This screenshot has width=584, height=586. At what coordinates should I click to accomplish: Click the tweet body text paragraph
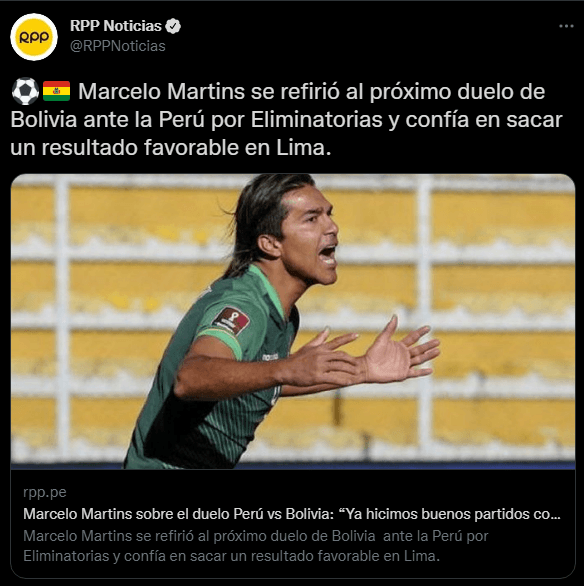pyautogui.click(x=287, y=120)
